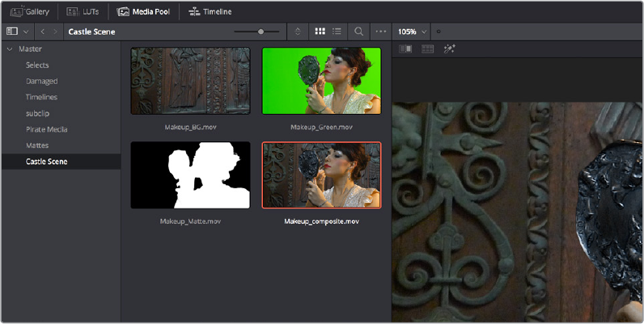Select the Makeup_Matte.mov clip thumbnail
This screenshot has height=324, width=644.
(x=191, y=175)
